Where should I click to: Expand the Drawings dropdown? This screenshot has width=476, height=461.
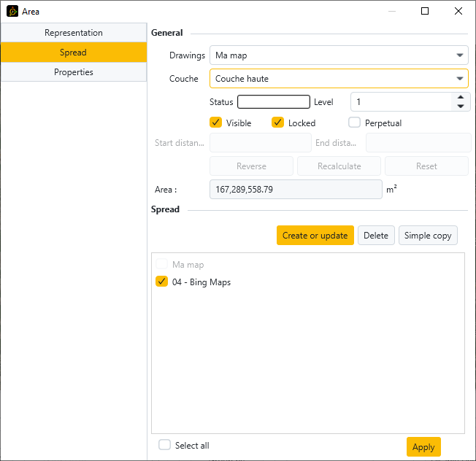(x=460, y=55)
